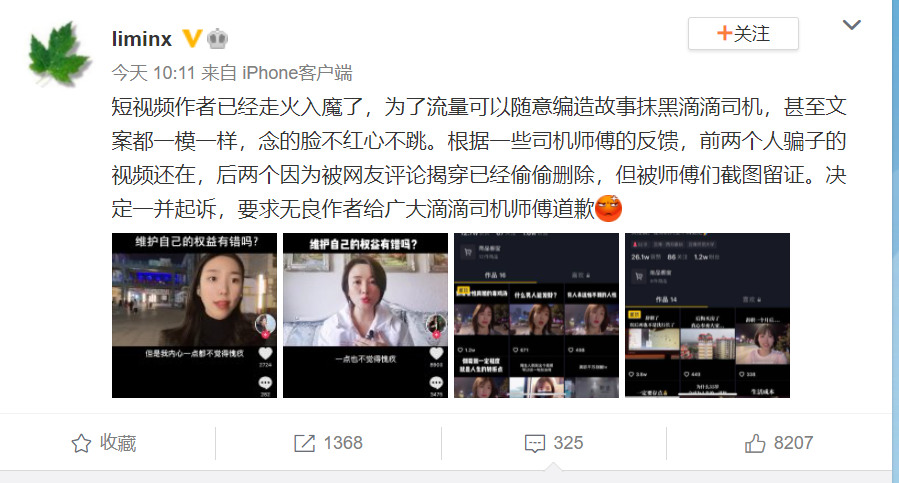Follow liminx with the +关注 button
Viewport: 899px width, 483px height.
(x=743, y=33)
